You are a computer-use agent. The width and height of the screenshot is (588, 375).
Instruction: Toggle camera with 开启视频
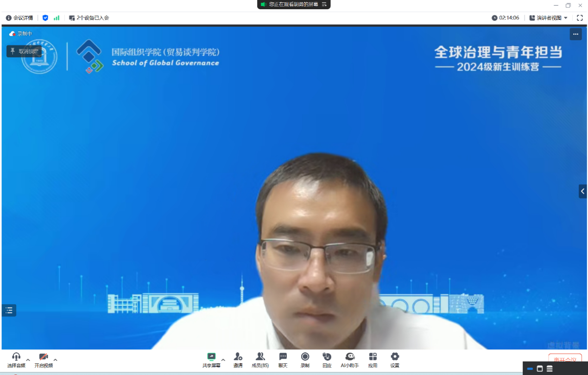(44, 359)
